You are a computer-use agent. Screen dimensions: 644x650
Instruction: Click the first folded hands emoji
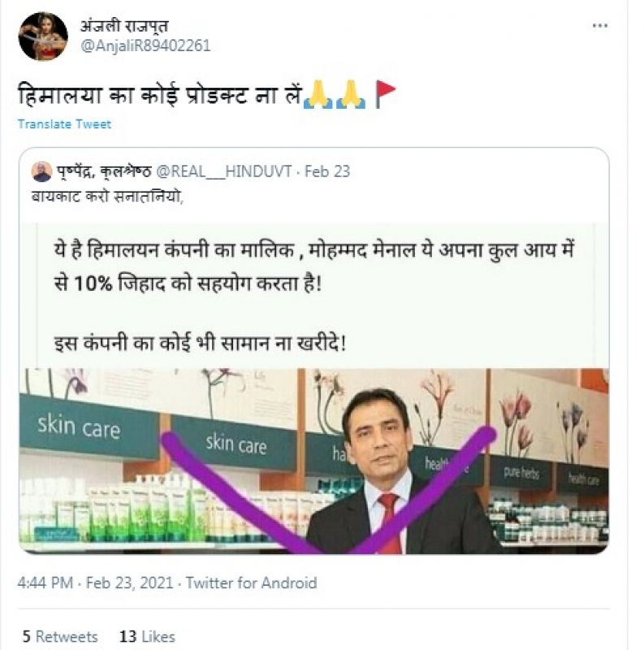click(x=315, y=96)
